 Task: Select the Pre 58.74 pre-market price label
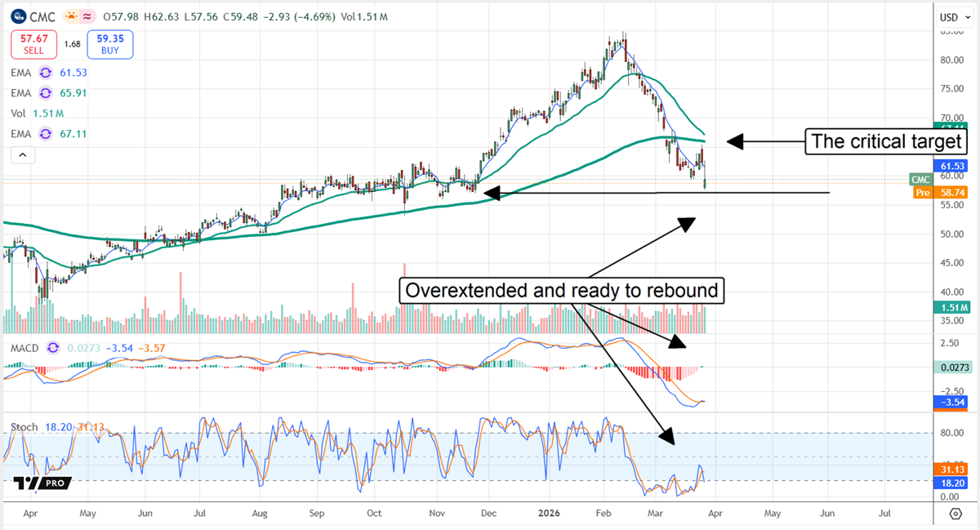939,193
